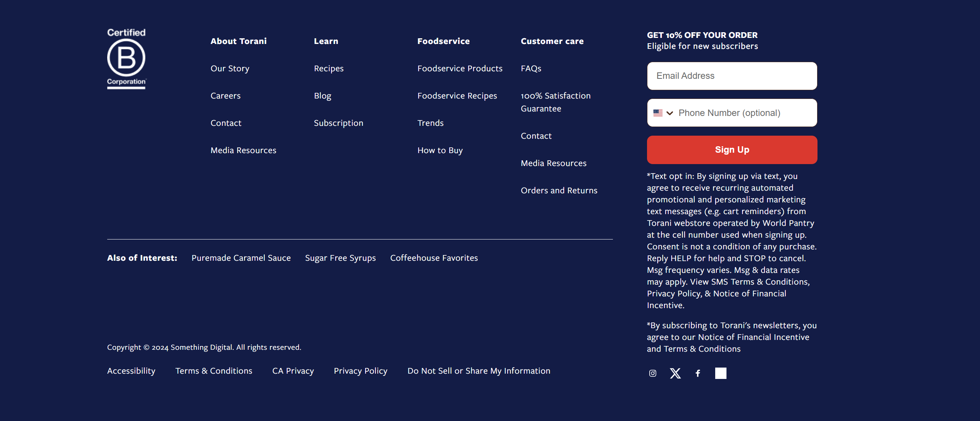
Task: Open Contact under About Torani
Action: coord(226,123)
